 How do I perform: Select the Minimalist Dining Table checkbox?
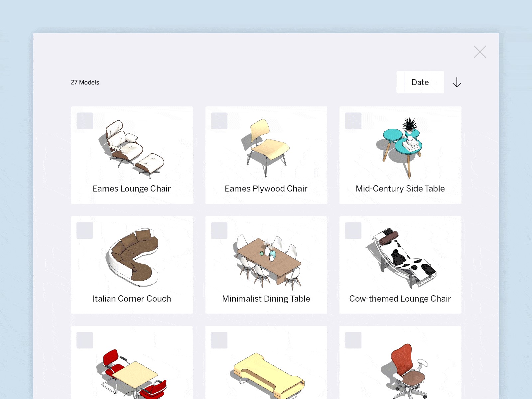[219, 230]
